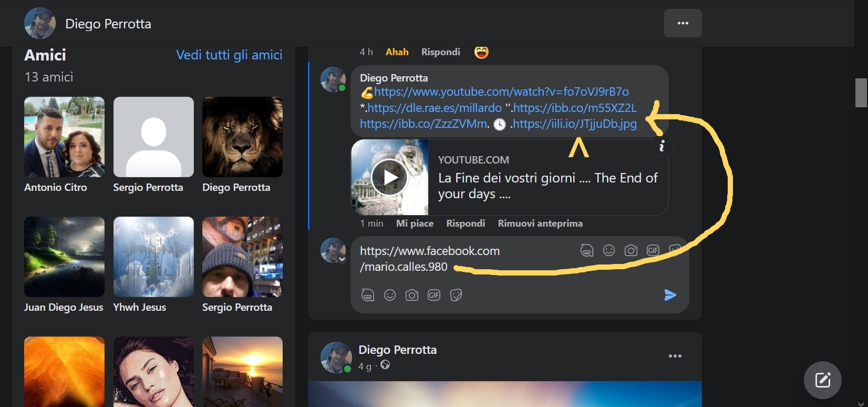This screenshot has height=407, width=868.
Task: Click the info 'i' icon on the link preview
Action: pos(662,146)
